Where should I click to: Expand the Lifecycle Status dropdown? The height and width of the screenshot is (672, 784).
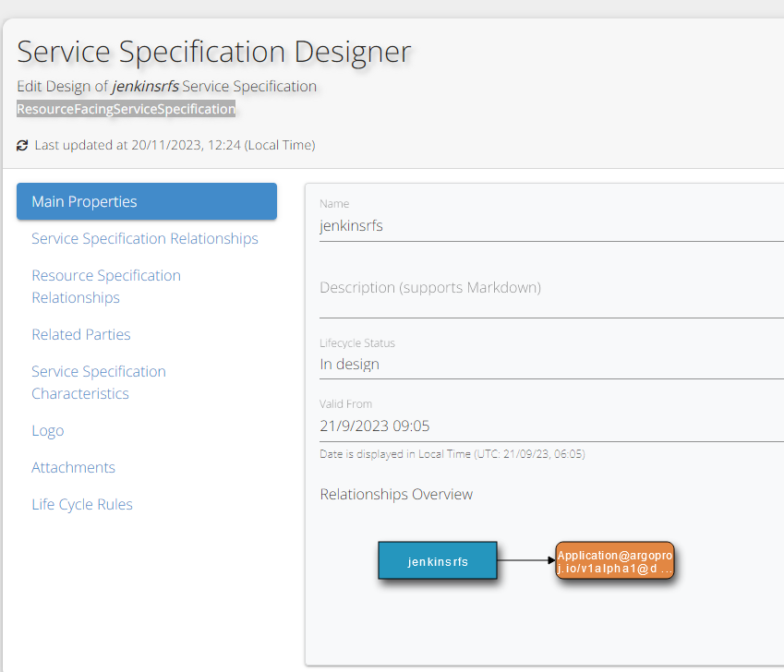click(x=549, y=365)
